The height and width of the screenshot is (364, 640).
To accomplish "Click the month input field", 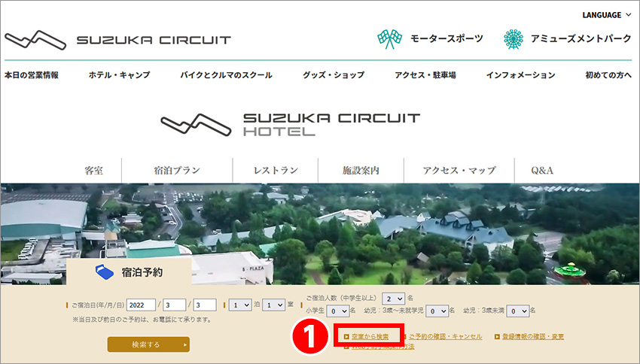I will coord(174,305).
